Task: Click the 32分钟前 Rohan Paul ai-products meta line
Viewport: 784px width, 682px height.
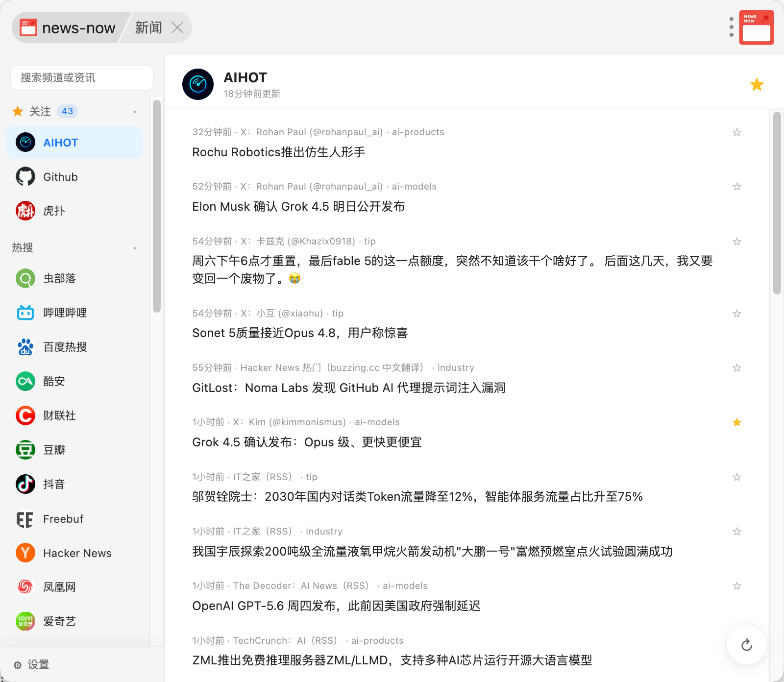Action: [318, 132]
